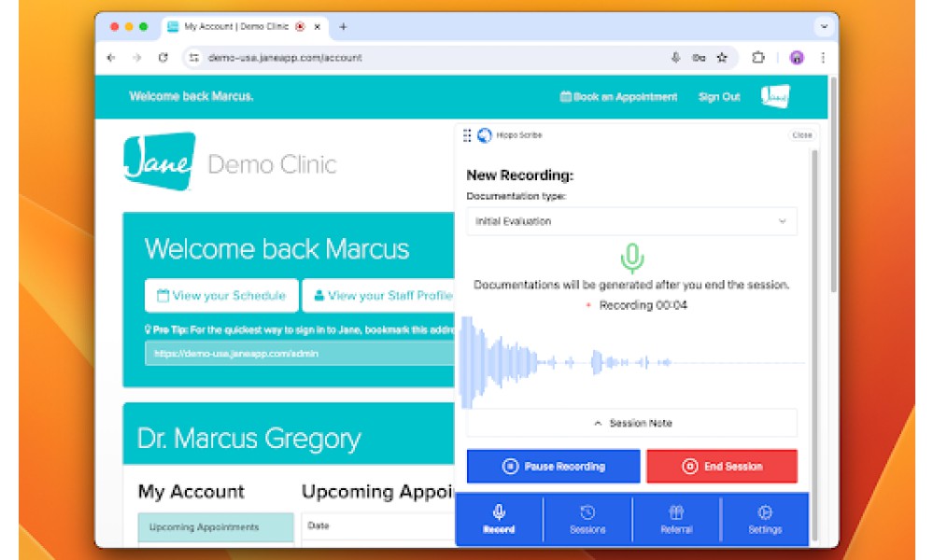
Task: Click the Jane logo in teal header
Action: (775, 96)
